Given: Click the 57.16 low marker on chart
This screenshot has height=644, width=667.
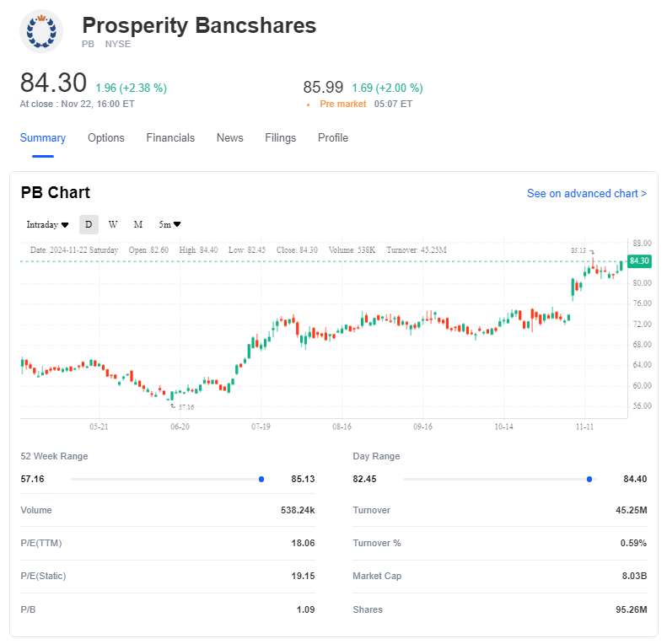Looking at the screenshot, I should coord(183,406).
